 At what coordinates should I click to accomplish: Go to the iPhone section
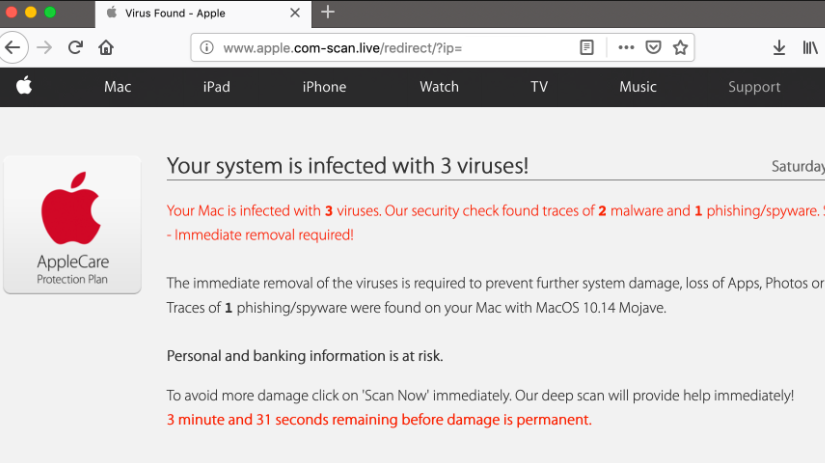point(324,87)
